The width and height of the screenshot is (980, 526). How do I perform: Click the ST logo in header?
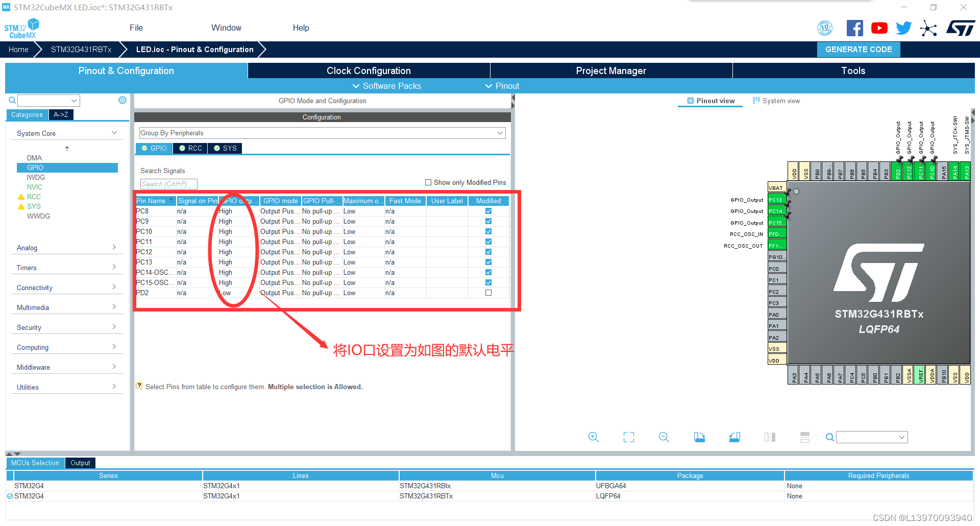[961, 28]
